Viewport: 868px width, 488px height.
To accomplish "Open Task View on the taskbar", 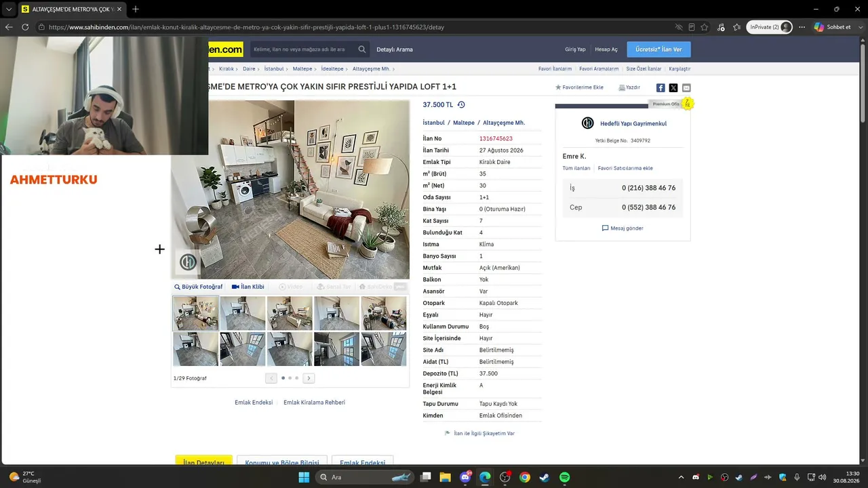I will [426, 477].
